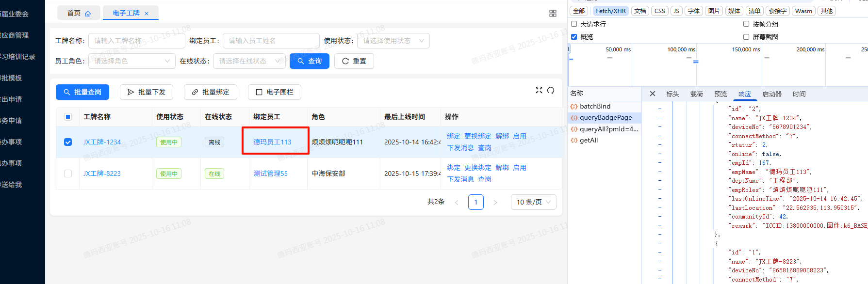Check the JX工牌-8223 row checkbox
The image size is (868, 284).
(x=68, y=174)
